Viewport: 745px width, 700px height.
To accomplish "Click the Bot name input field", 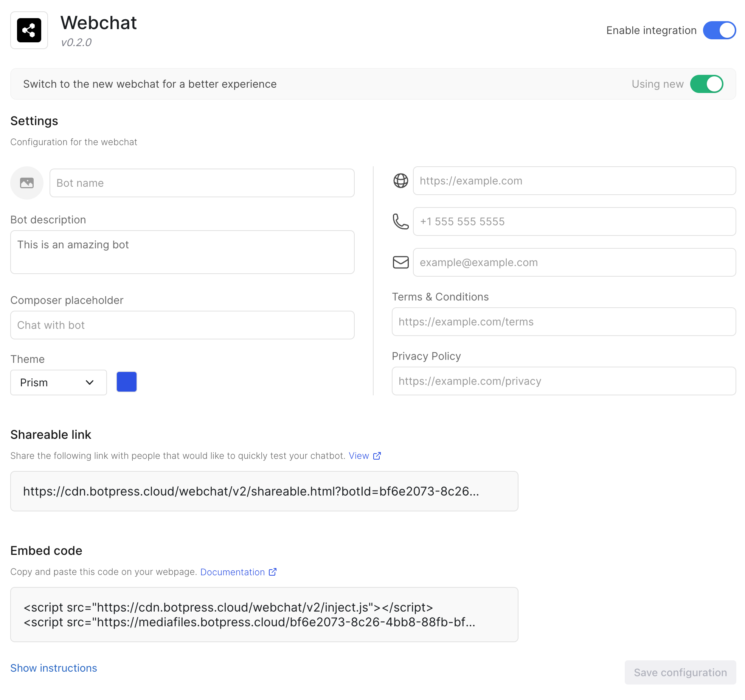I will click(x=202, y=183).
